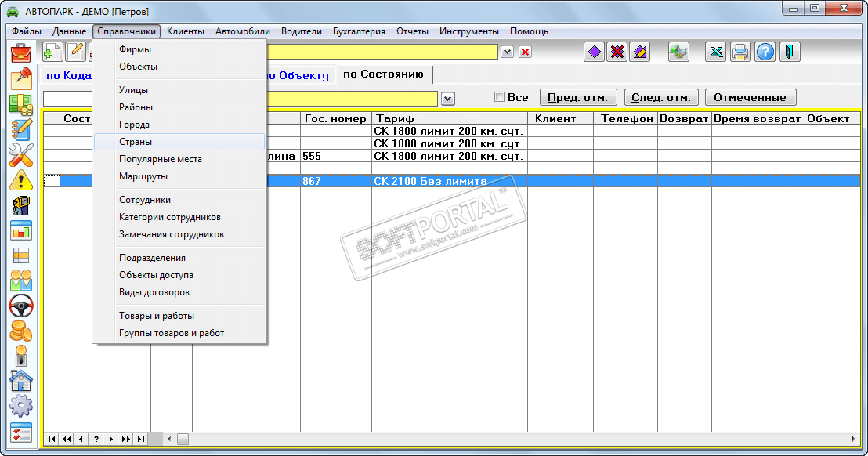The height and width of the screenshot is (456, 868).
Task: Click the edit record pencil icon
Action: pyautogui.click(x=75, y=52)
